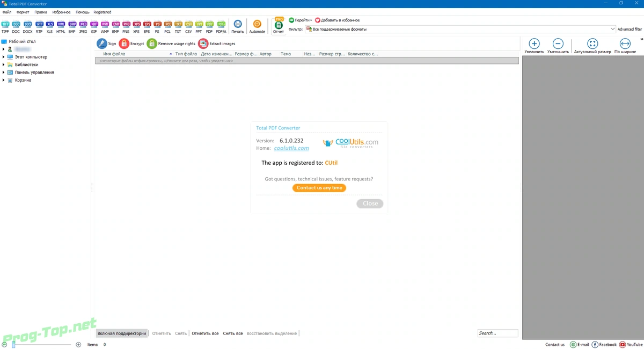Open the Помощь menu

click(83, 12)
